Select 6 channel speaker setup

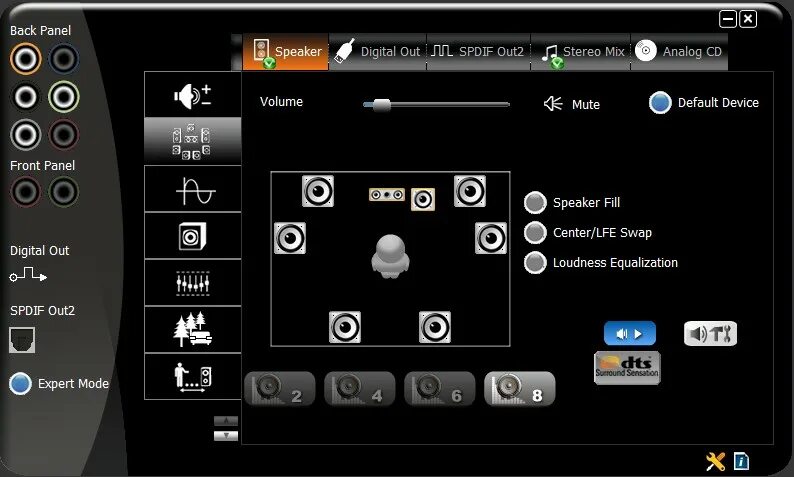coord(440,389)
